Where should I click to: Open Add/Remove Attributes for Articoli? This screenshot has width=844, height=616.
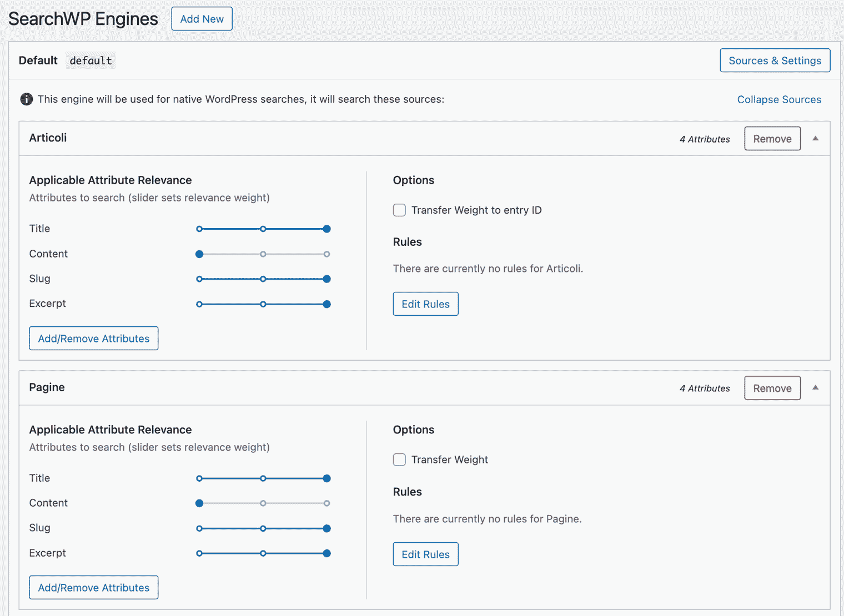tap(93, 339)
